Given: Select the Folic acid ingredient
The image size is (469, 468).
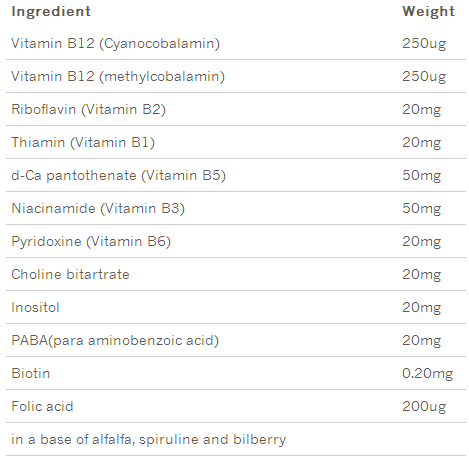Looking at the screenshot, I should [42, 406].
